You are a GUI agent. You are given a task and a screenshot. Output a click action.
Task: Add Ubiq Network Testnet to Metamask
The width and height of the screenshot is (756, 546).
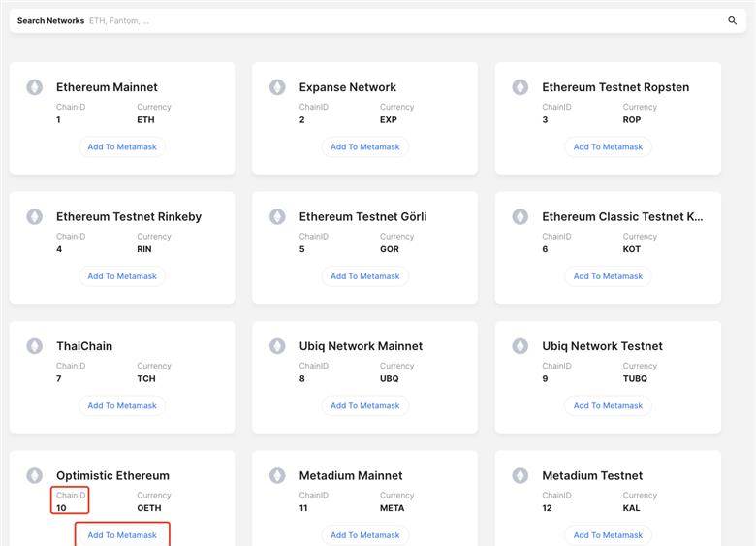pos(608,405)
